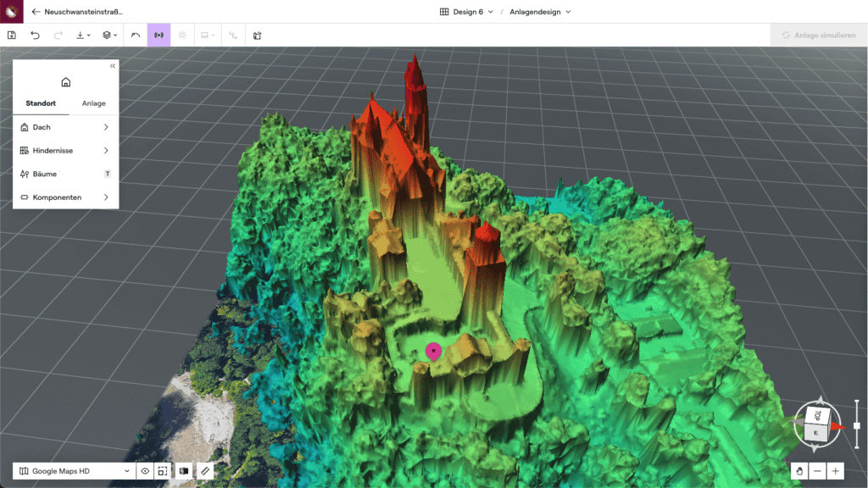Open the Design 6 dropdown
The width and height of the screenshot is (868, 488).
(466, 12)
